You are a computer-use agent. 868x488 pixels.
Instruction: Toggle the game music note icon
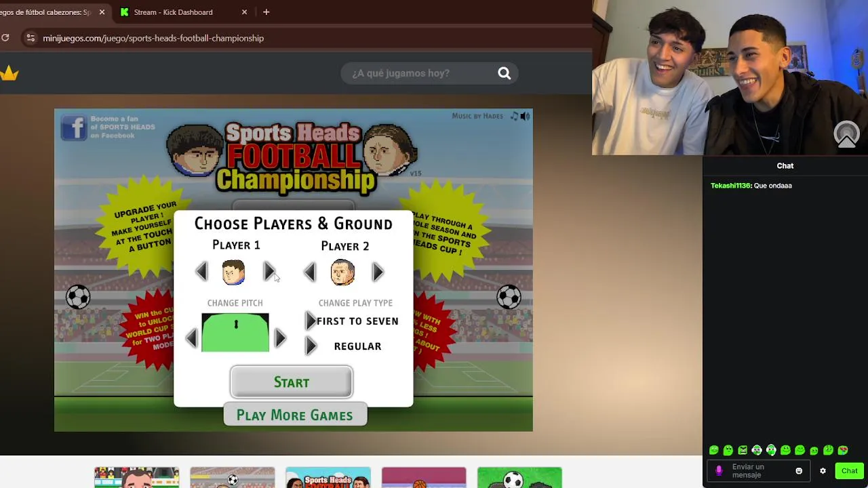(514, 117)
